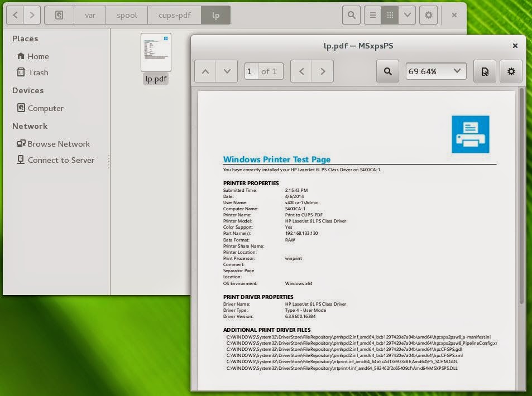This screenshot has width=532, height=396.
Task: Open file manager view options dropdown
Action: click(407, 15)
